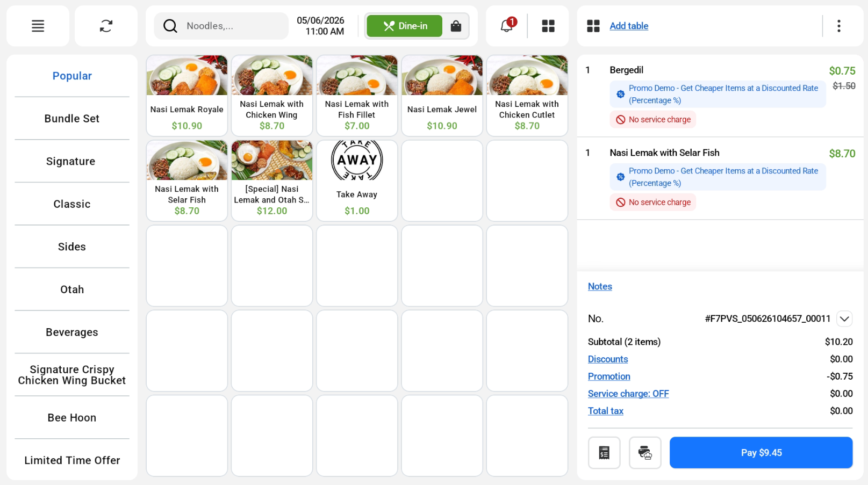Open the hamburger menu
The height and width of the screenshot is (485, 868).
pos(38,26)
